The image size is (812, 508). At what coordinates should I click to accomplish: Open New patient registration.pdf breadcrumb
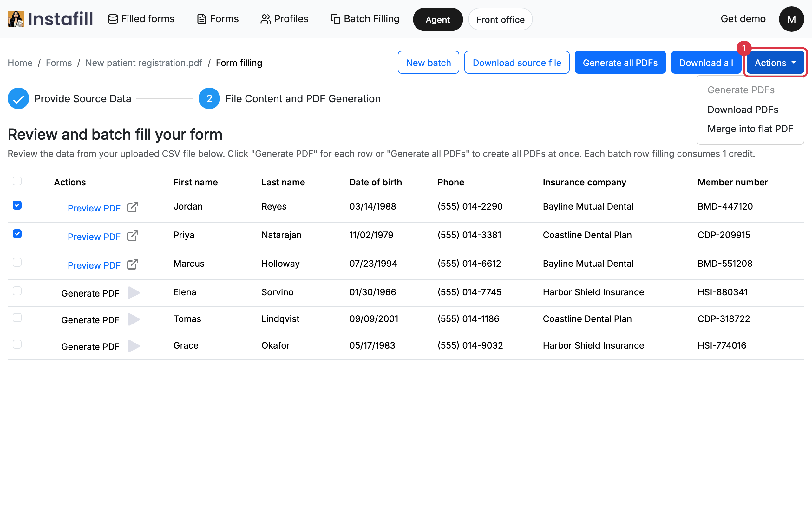[144, 63]
